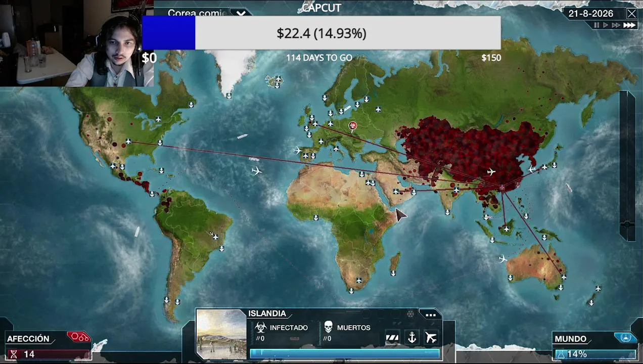
Task: Click the $150 goal label
Action: [x=491, y=58]
